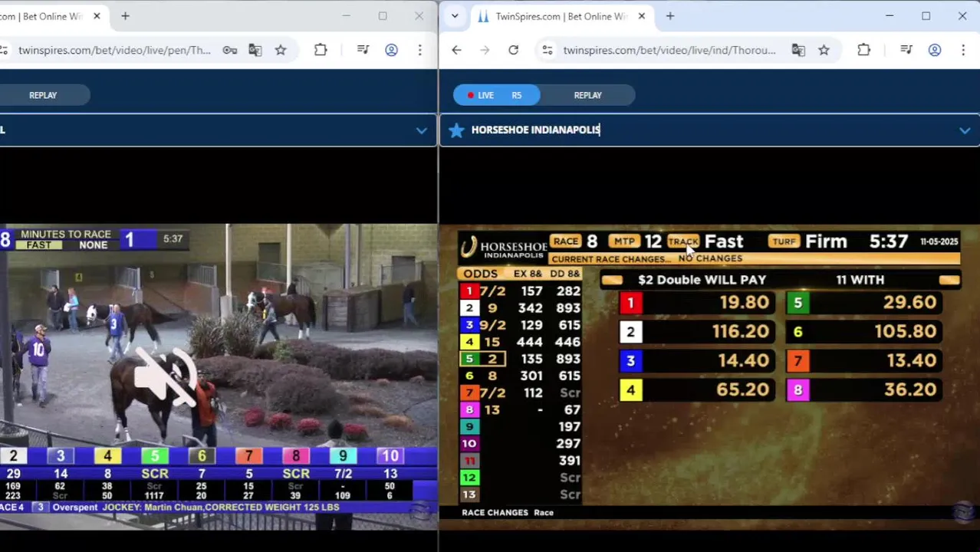Click payout value 65.20
980x552 pixels.
tap(742, 389)
